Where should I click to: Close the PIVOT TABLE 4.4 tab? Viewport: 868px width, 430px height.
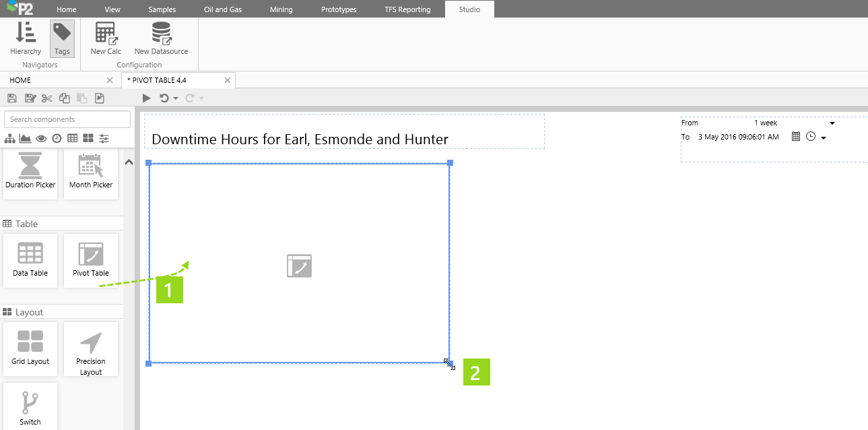(228, 80)
